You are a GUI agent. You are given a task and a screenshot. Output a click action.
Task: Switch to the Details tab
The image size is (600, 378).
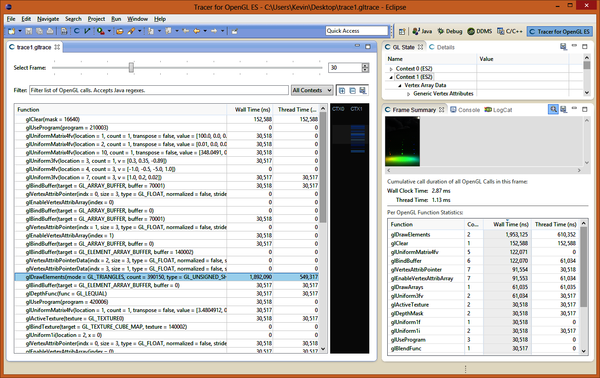click(x=442, y=47)
